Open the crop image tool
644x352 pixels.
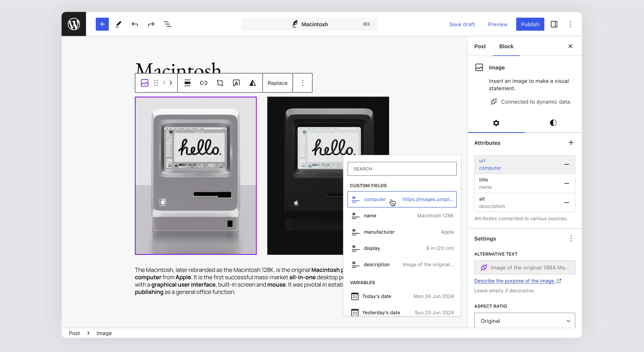[x=220, y=83]
